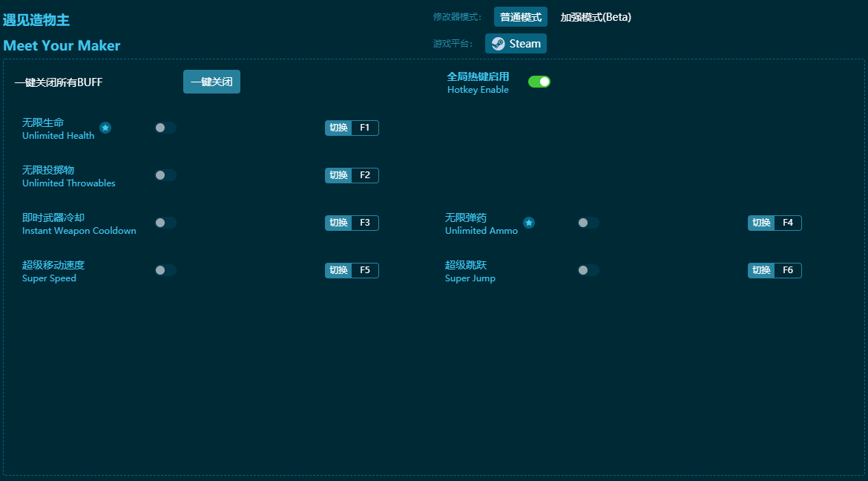Click the F5 hotkey button for Super Speed
This screenshot has height=481, width=868.
point(364,270)
